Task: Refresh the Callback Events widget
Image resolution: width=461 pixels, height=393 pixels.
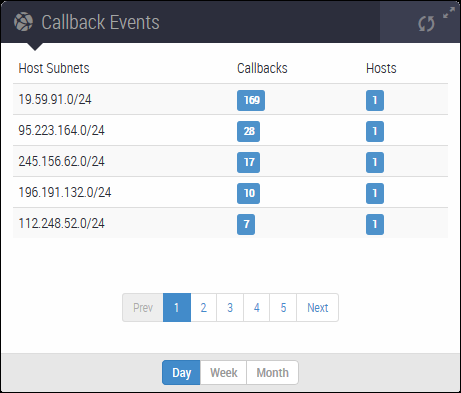Action: click(426, 24)
